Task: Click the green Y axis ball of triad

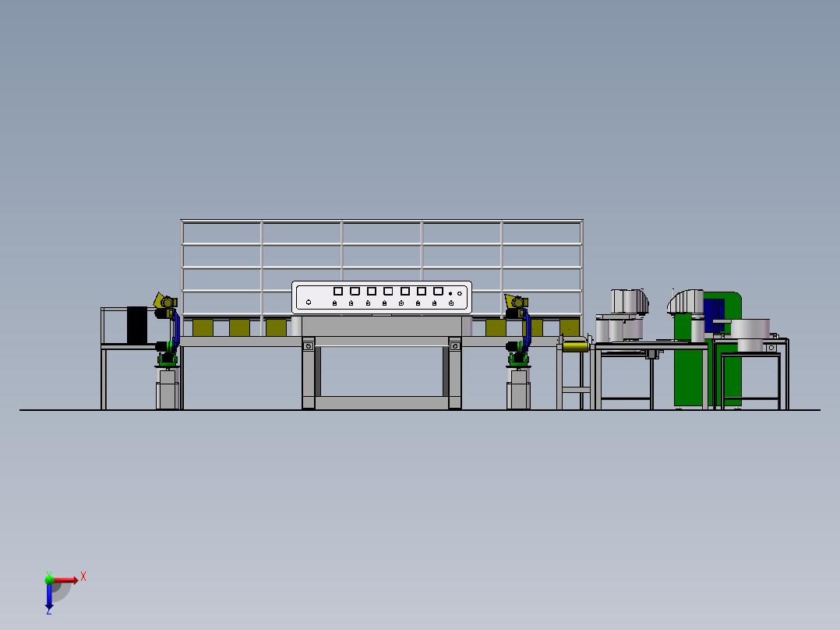Action: (x=49, y=579)
